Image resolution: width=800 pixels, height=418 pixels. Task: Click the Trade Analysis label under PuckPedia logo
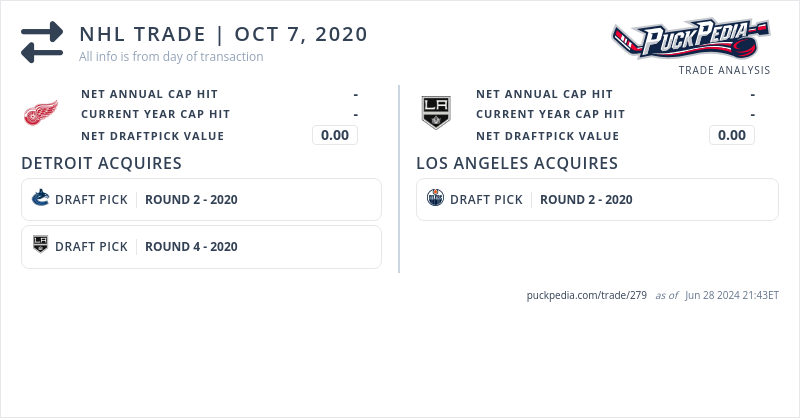(x=724, y=70)
